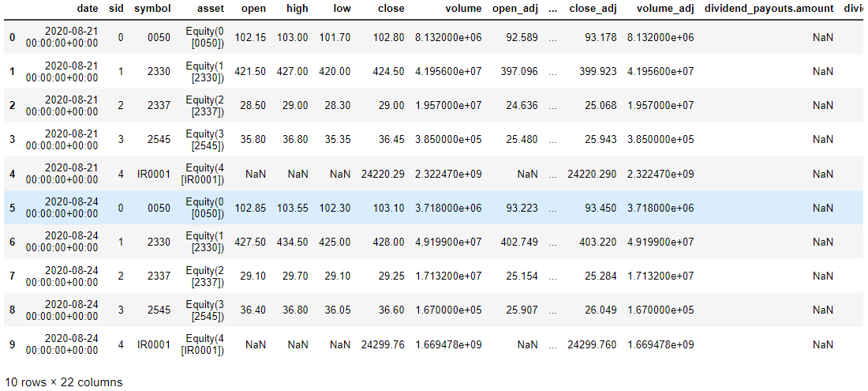
Task: Click the truncated columns ellipsis header
Action: point(553,9)
